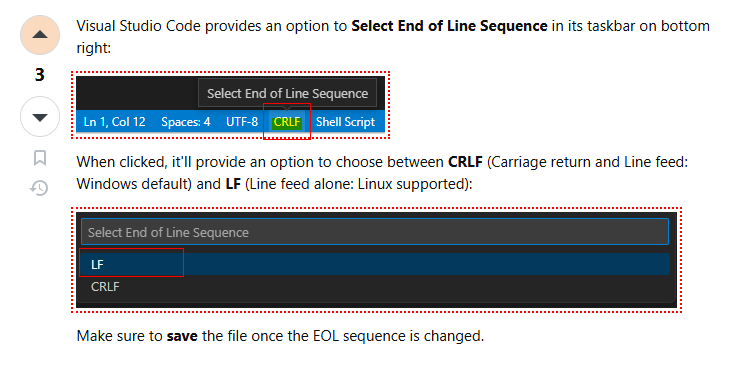Click the bold word save in last sentence
This screenshot has width=755, height=370.
pyautogui.click(x=182, y=335)
